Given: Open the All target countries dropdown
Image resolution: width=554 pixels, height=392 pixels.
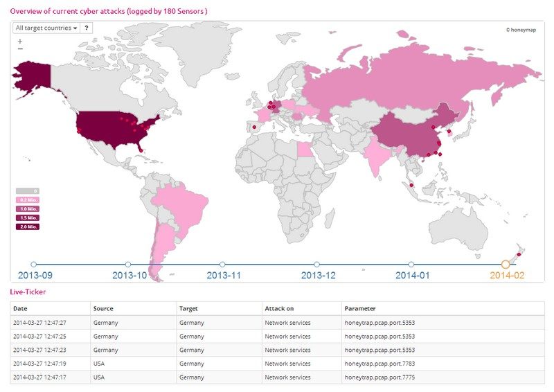Looking at the screenshot, I should (x=46, y=28).
